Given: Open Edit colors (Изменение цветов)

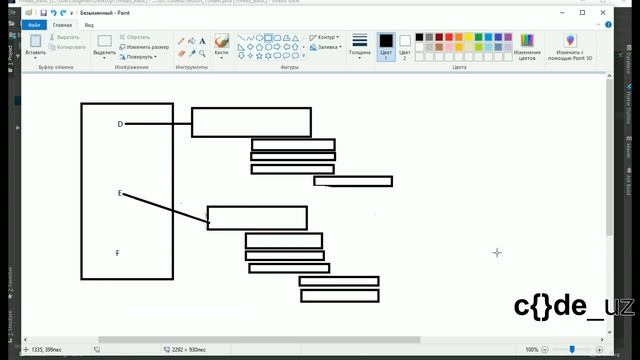Looking at the screenshot, I should (527, 47).
